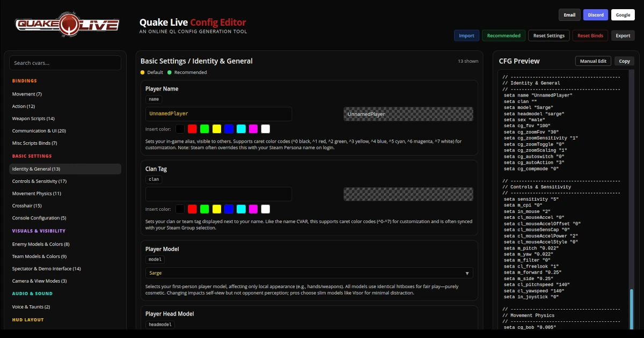The width and height of the screenshot is (644, 338).
Task: Insert black color in Clan Tag
Action: point(180,209)
